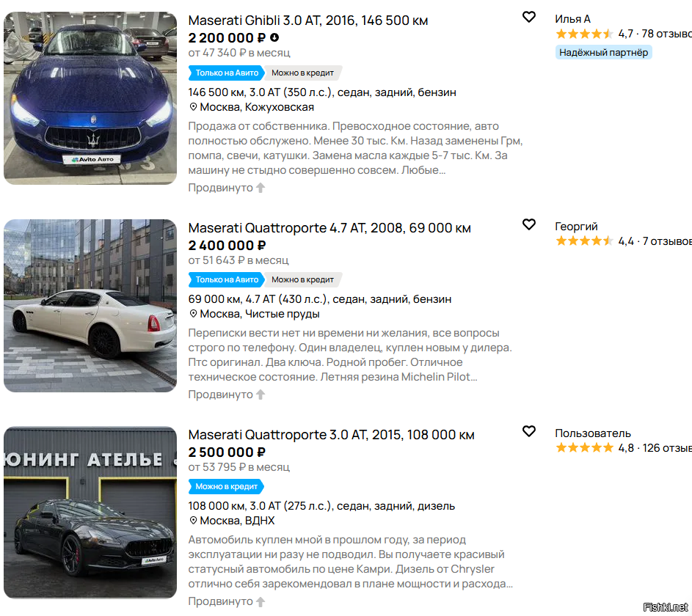The height and width of the screenshot is (616, 692).
Task: Click the location pin beside Москва, ВДНХ
Action: [x=194, y=521]
